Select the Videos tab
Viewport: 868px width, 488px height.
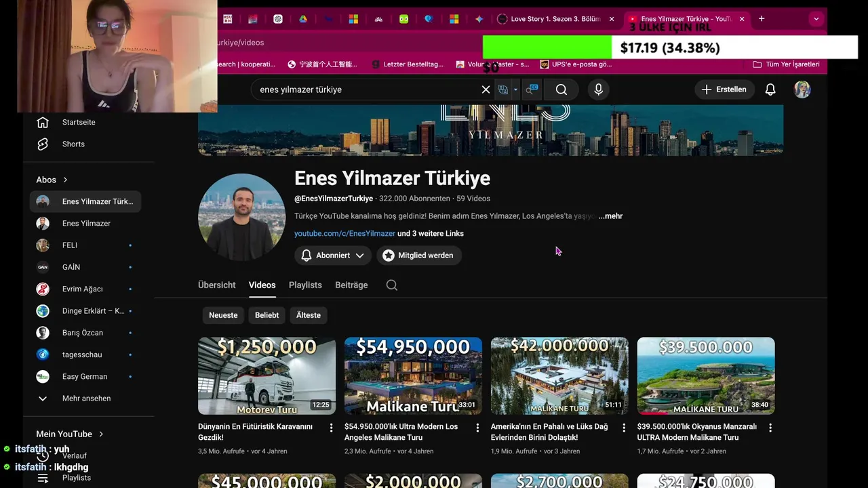pyautogui.click(x=262, y=285)
